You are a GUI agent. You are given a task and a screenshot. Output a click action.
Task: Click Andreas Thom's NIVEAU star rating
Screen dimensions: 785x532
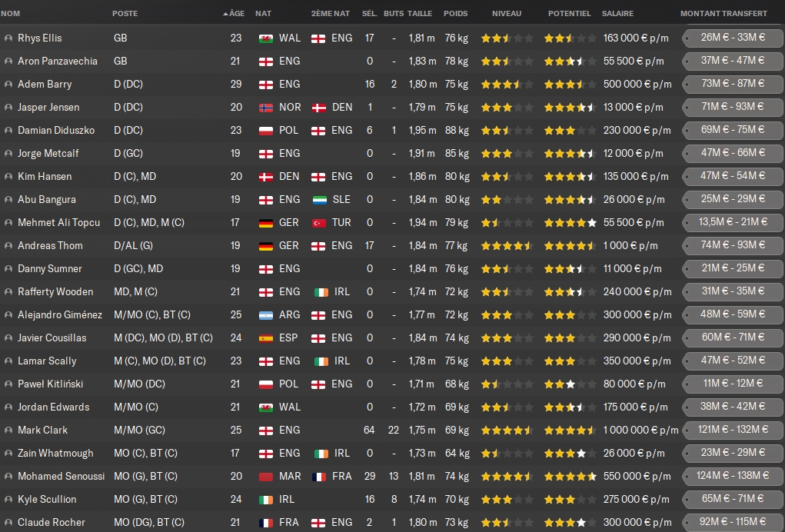(507, 245)
